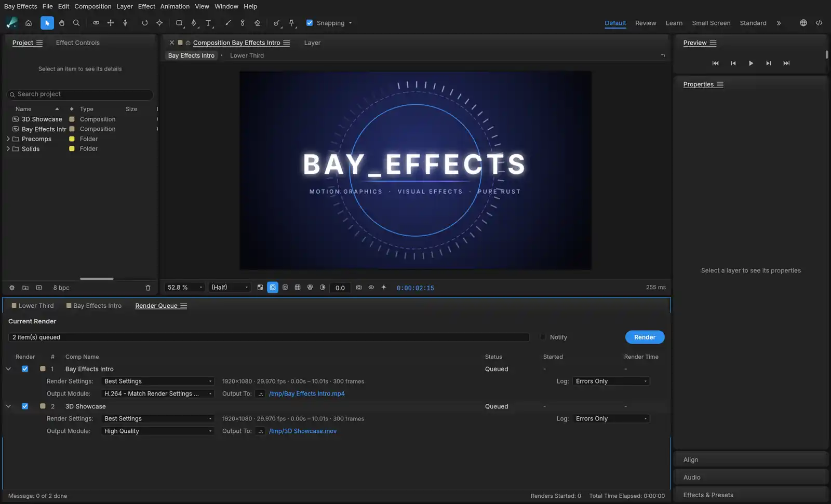Uncheck render for 3D Showcase item
Viewport: 831px width, 504px height.
[x=25, y=406]
